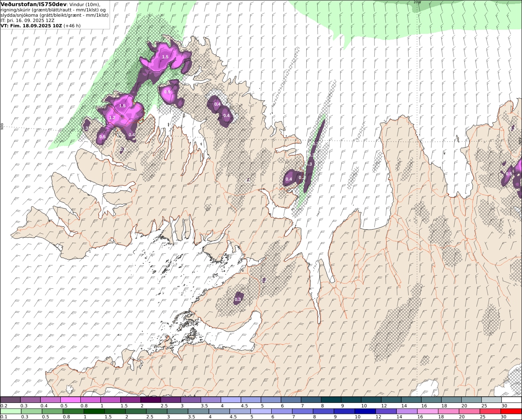
Task: Select the dark mauve 0.2 swatch in top legend row
Action: (x=10, y=400)
